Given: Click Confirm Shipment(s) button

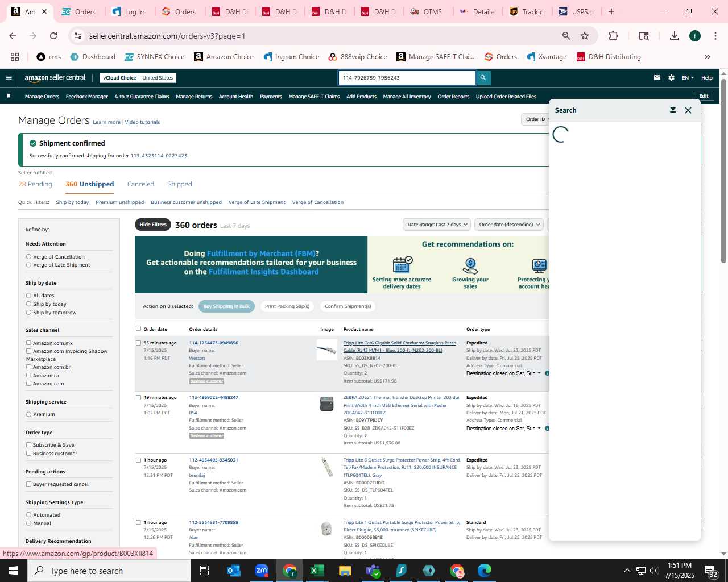Looking at the screenshot, I should click(348, 306).
